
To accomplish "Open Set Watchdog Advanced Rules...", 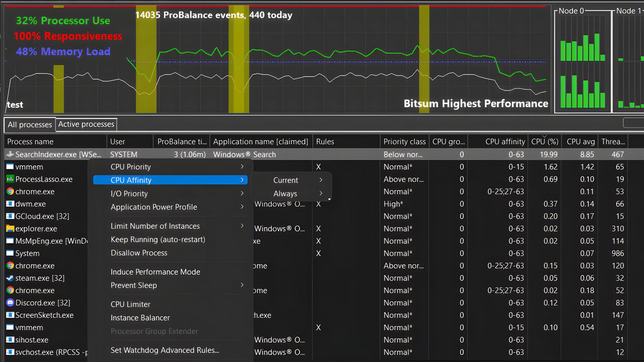I will pyautogui.click(x=165, y=350).
